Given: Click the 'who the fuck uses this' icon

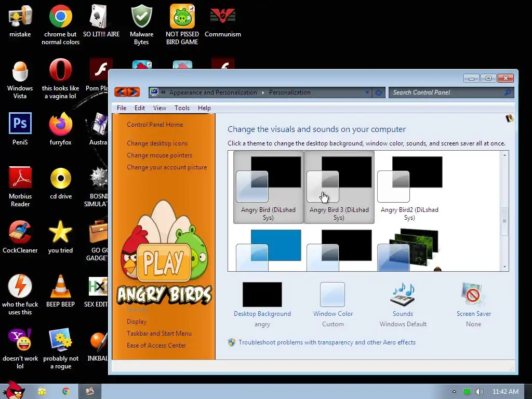Looking at the screenshot, I should (x=20, y=295).
